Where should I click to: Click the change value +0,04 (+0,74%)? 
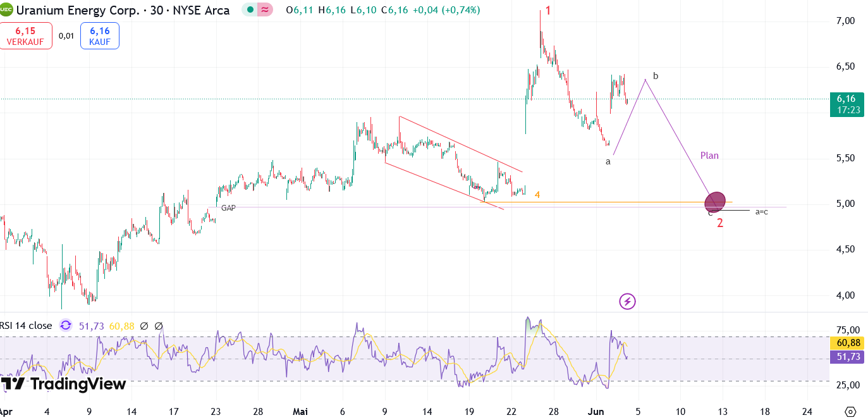point(446,10)
